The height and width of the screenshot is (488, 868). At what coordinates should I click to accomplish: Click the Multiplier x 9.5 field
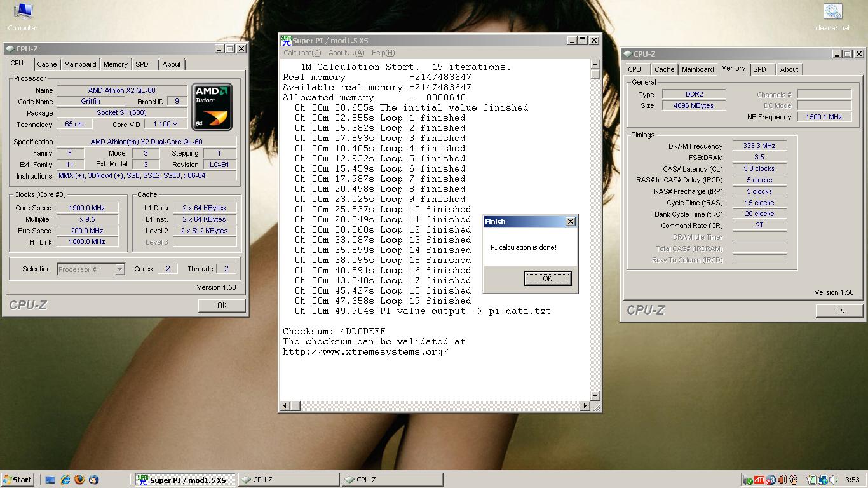87,219
